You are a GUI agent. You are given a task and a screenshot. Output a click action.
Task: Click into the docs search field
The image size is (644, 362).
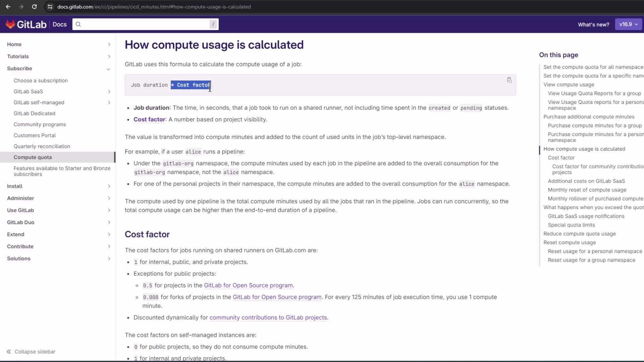coord(144,24)
